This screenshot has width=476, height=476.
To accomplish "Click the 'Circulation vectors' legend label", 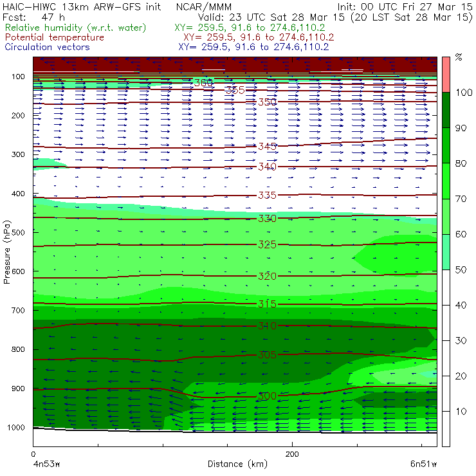I will pos(48,47).
